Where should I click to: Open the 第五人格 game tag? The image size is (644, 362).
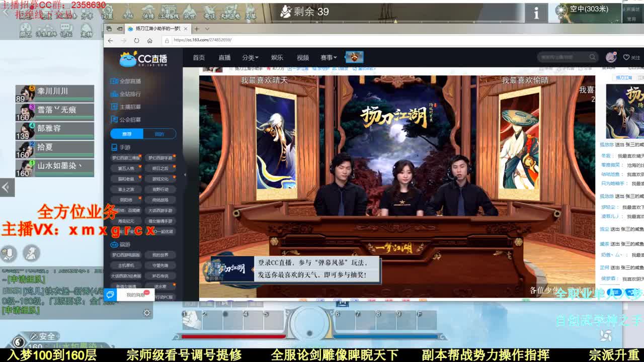pyautogui.click(x=126, y=168)
